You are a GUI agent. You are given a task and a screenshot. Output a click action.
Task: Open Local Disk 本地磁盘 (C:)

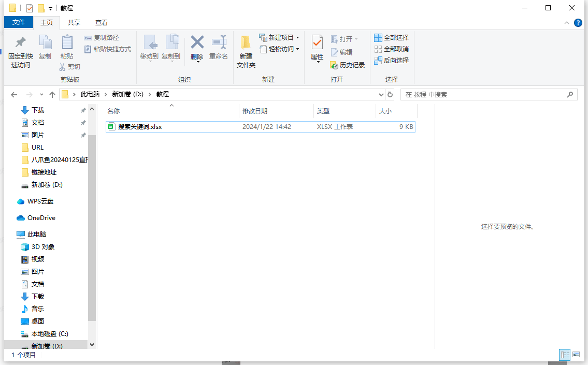pos(50,333)
